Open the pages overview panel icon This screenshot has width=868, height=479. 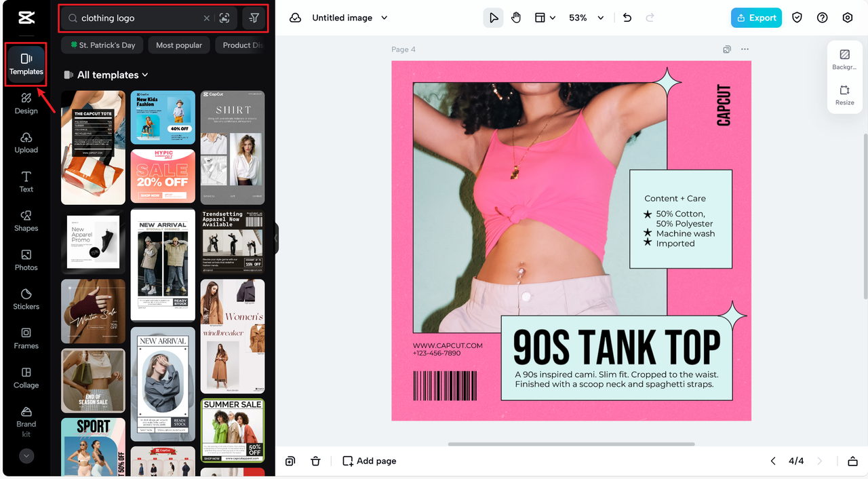[853, 461]
